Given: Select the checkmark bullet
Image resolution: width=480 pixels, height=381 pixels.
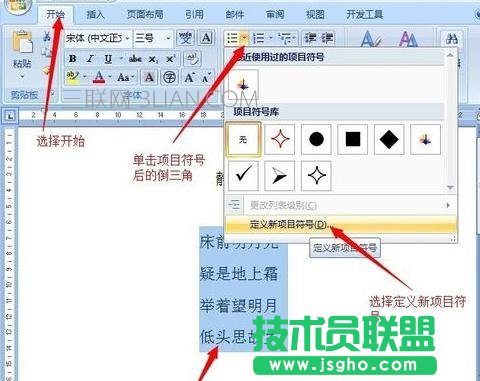Looking at the screenshot, I should tap(243, 176).
